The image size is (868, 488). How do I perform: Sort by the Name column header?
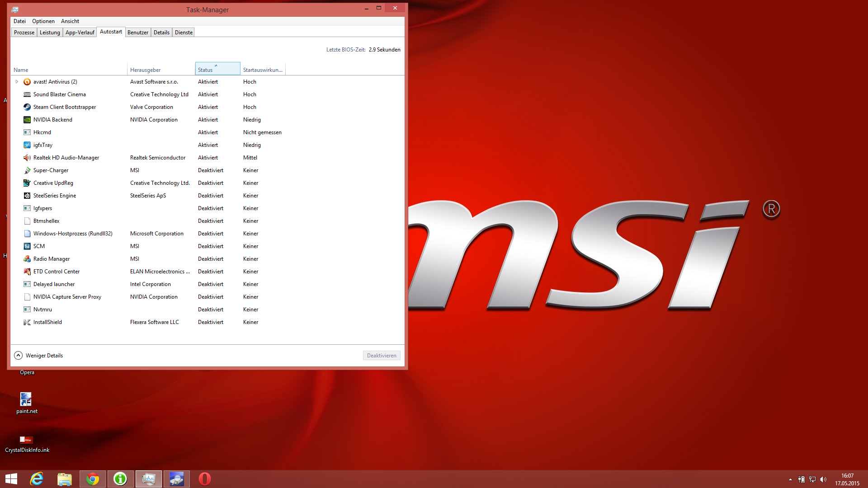[69, 70]
